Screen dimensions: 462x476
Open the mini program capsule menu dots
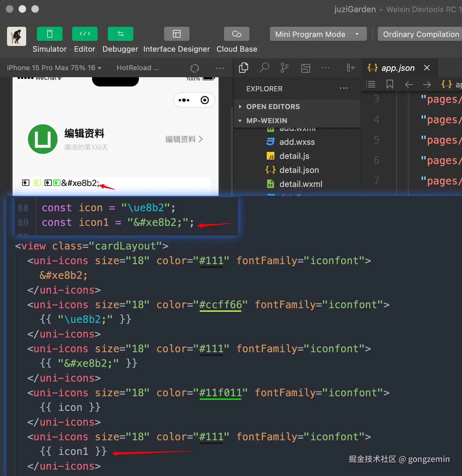coord(184,100)
